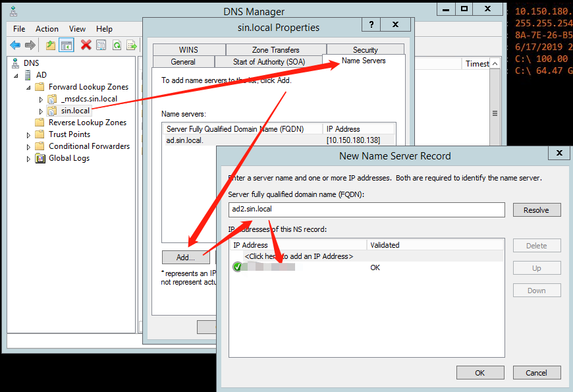Expand the Conditional Forwarders node

coord(28,147)
